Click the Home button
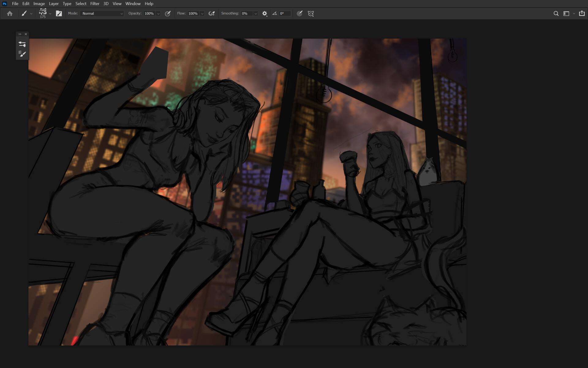Image resolution: width=588 pixels, height=368 pixels. [10, 13]
